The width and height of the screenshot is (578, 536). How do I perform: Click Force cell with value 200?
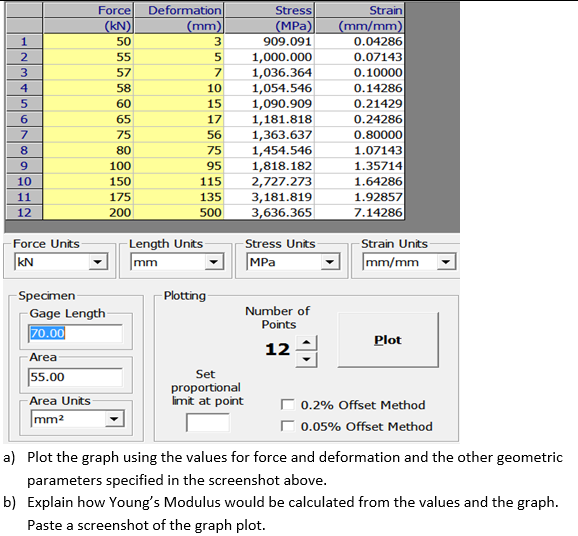(88, 212)
